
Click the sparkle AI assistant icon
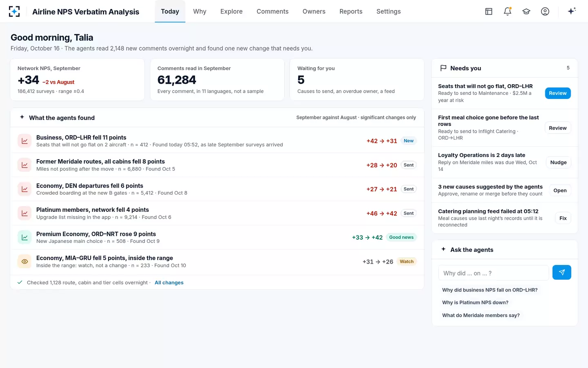tap(572, 11)
